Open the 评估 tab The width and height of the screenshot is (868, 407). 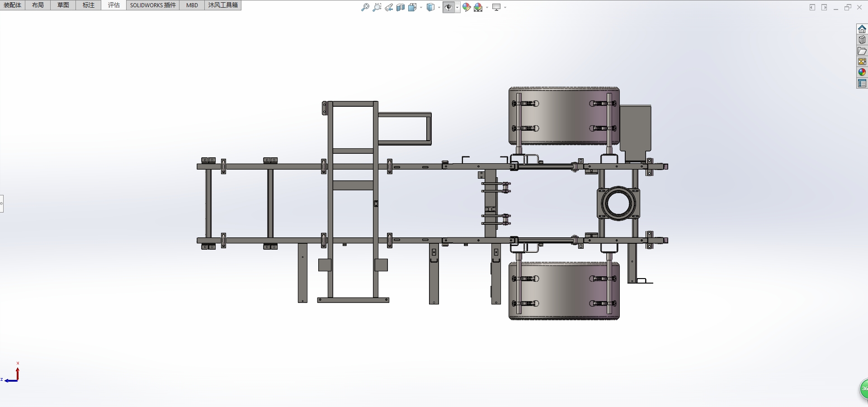pyautogui.click(x=114, y=5)
